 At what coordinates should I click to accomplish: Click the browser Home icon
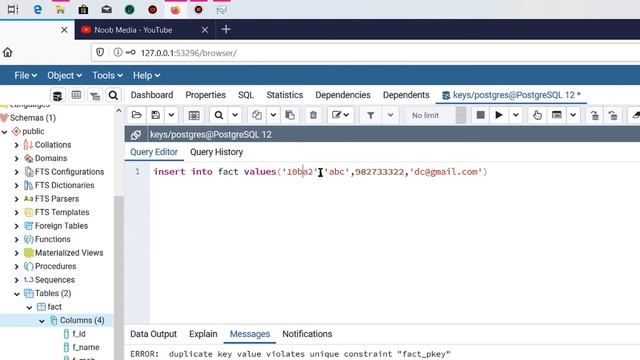click(8, 52)
